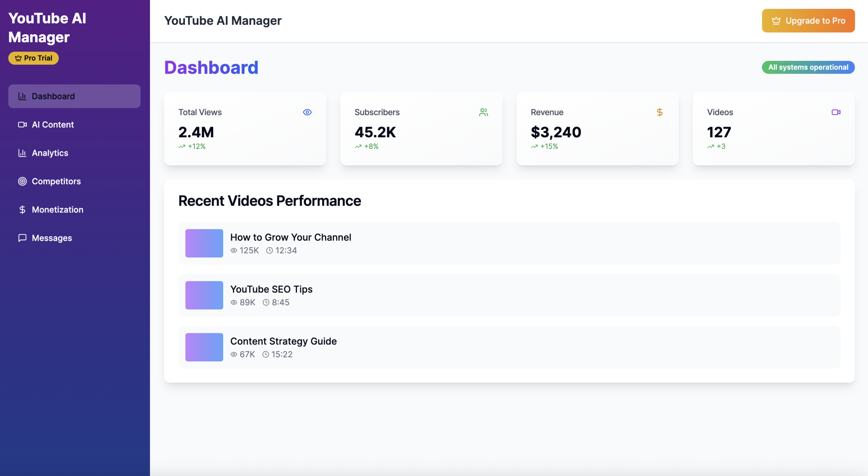Screen dimensions: 868x476
Task: Click the camera icon on Videos card
Action: (836, 112)
